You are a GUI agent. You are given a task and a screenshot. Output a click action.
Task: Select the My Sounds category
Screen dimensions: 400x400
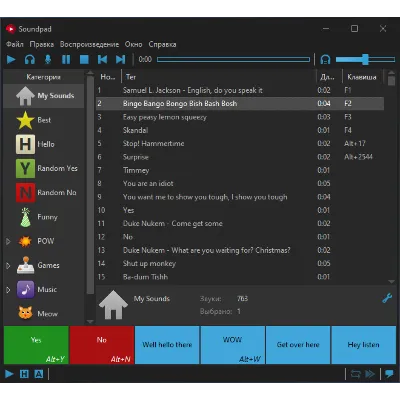click(x=44, y=96)
